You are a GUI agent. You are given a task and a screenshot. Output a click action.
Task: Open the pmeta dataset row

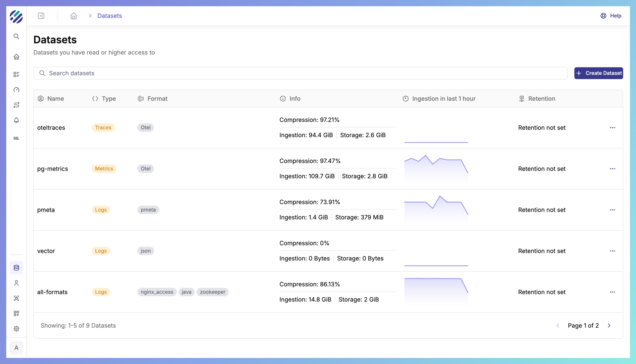pyautogui.click(x=46, y=210)
